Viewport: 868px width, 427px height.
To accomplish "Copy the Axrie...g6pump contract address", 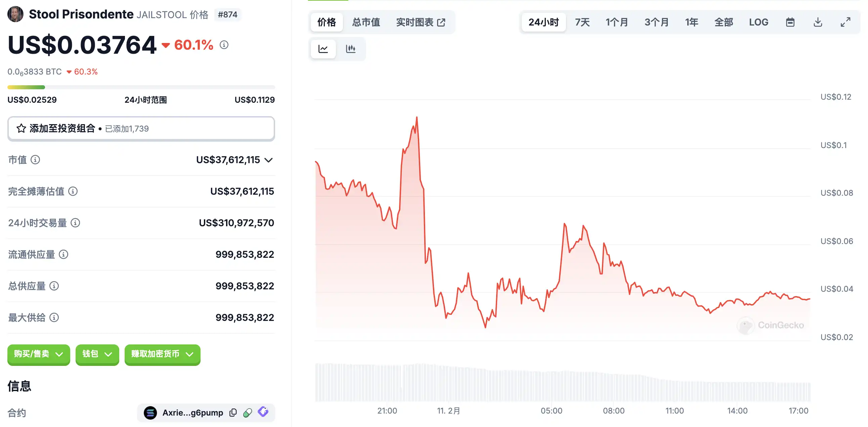I will [233, 413].
